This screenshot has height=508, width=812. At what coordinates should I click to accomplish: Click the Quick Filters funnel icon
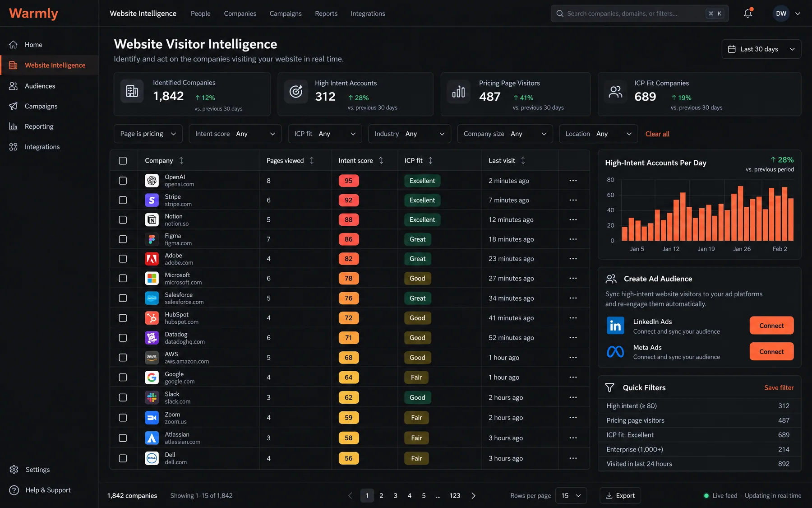tap(610, 387)
